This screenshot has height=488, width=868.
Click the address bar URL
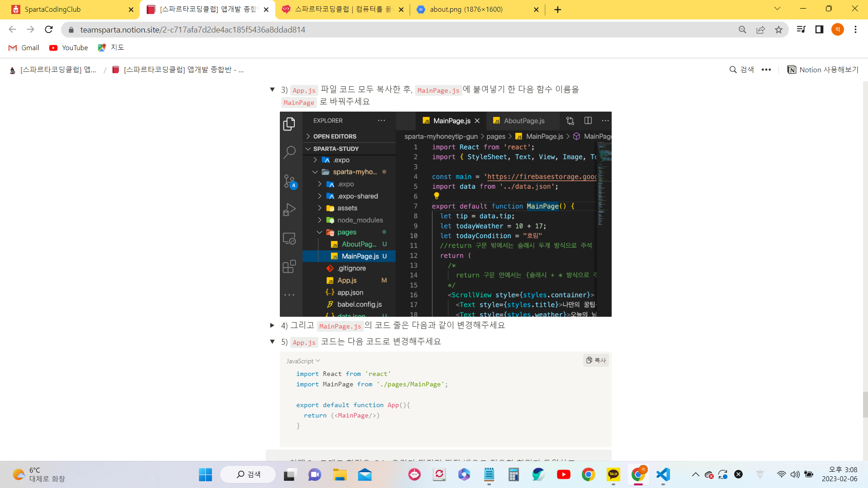[x=193, y=30]
